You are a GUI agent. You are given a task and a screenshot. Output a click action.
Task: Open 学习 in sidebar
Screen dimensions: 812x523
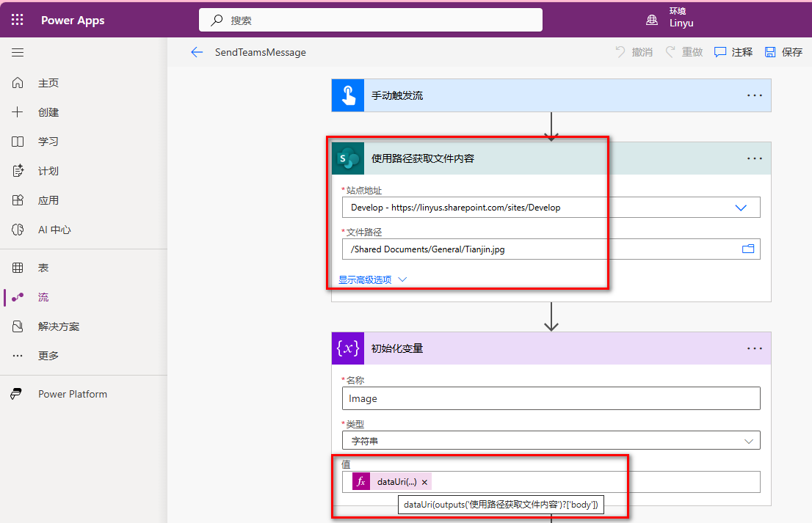click(48, 142)
